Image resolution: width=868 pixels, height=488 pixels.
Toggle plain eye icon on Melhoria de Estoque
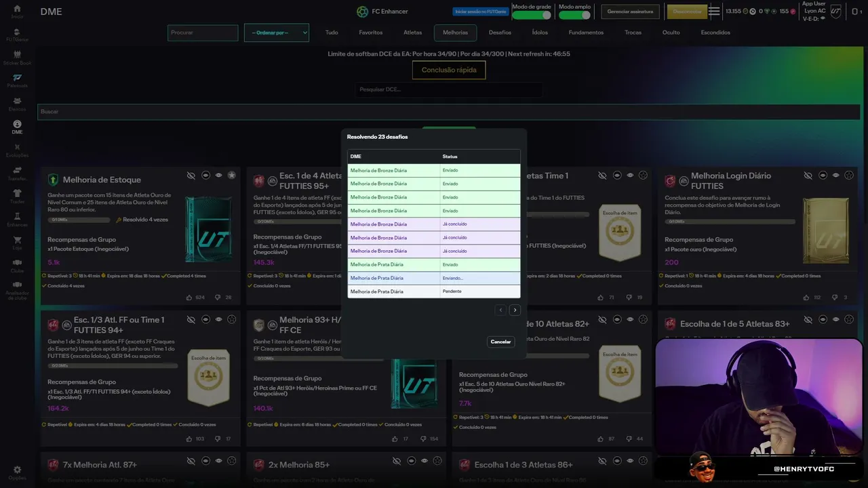point(218,175)
